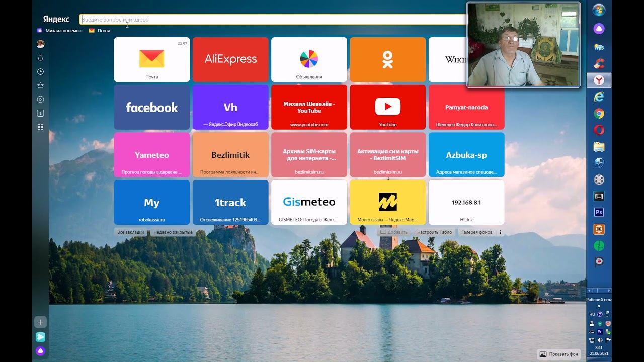This screenshot has height=362, width=644.
Task: Open Михаил понемногу bookmark
Action: click(59, 31)
